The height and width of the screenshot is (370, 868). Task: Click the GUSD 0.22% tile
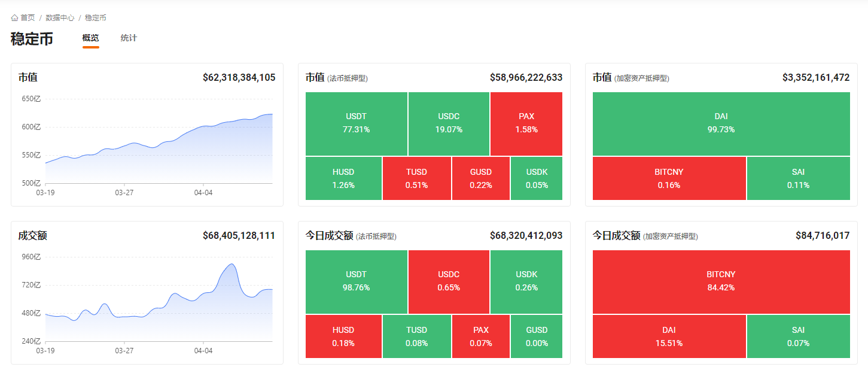coord(481,178)
